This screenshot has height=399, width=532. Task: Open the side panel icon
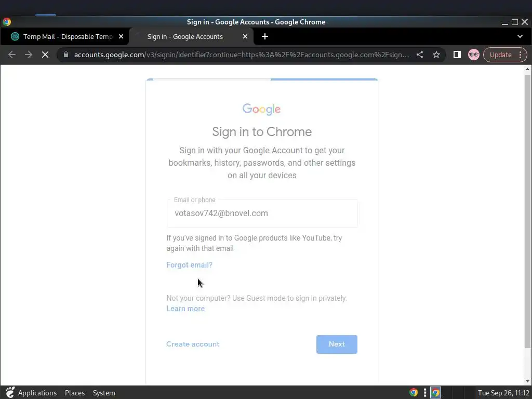pyautogui.click(x=457, y=55)
